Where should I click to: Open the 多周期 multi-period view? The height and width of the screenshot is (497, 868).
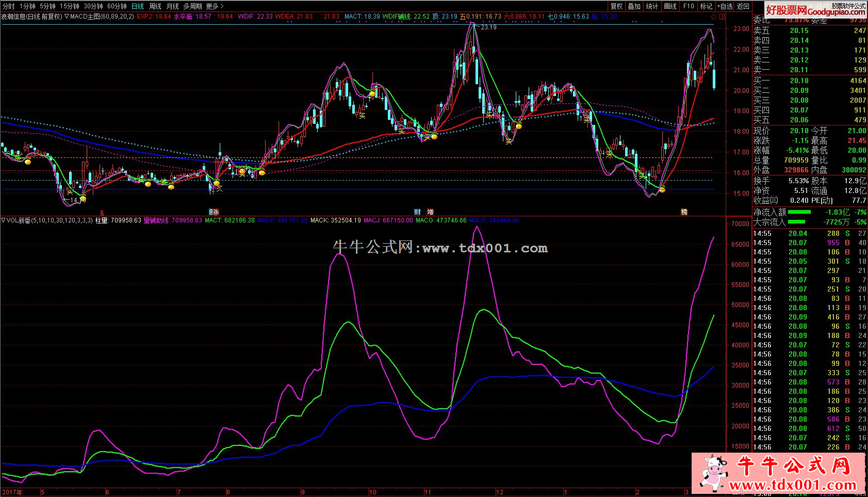click(192, 6)
